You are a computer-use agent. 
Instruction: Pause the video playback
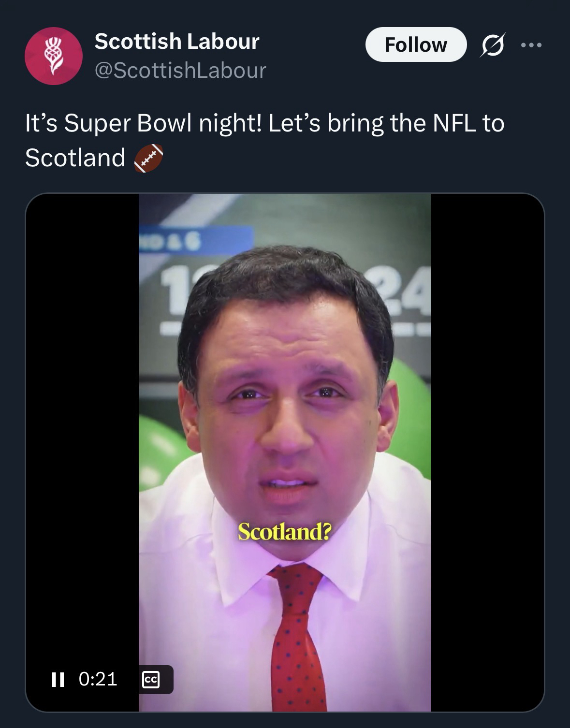(58, 679)
